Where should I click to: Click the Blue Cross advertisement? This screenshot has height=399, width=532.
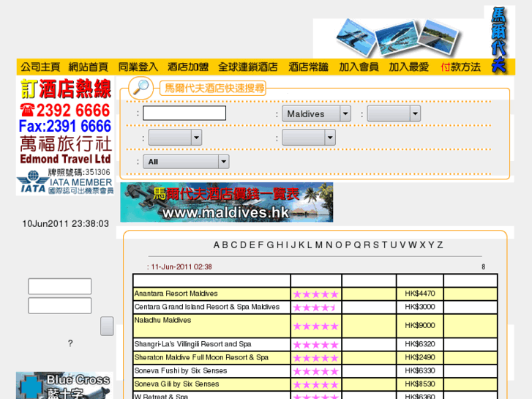click(64, 385)
